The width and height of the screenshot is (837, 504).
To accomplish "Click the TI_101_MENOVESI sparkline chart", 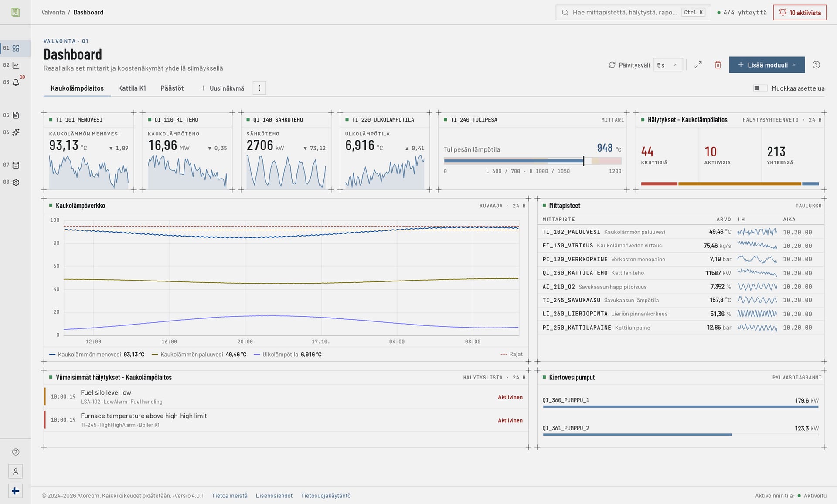I will [89, 173].
